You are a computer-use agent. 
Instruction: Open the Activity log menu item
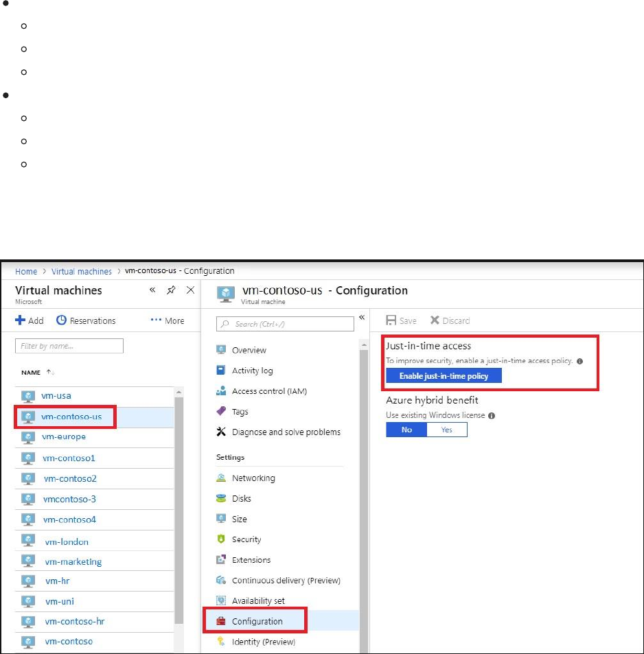pyautogui.click(x=252, y=371)
